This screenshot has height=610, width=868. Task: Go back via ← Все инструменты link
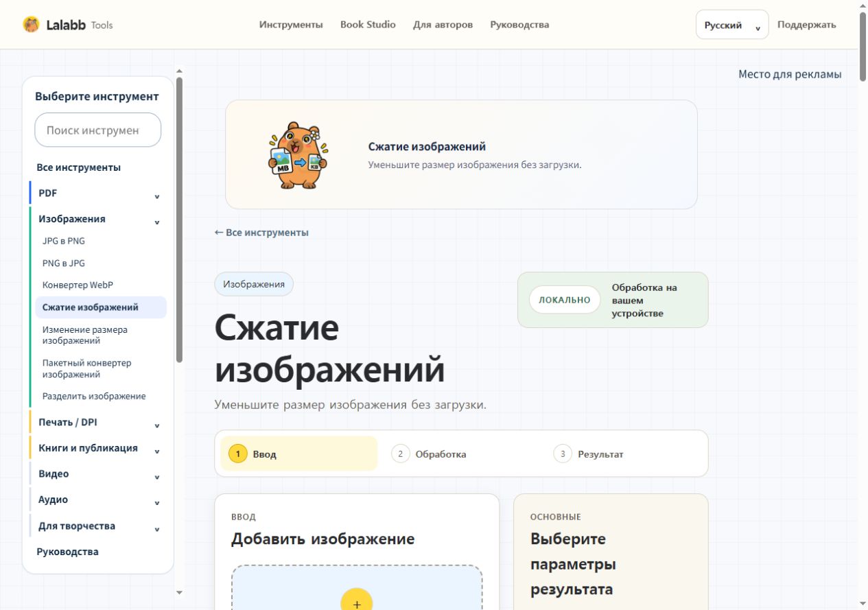tap(261, 233)
